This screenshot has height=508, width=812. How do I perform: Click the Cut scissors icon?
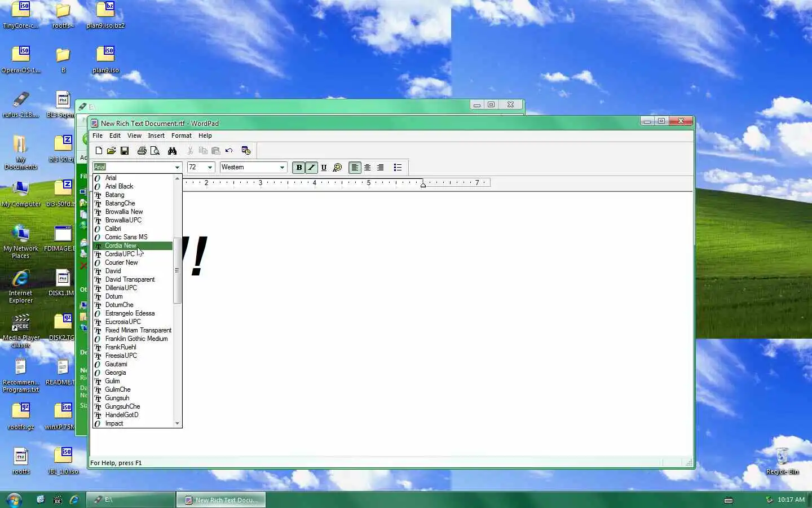(190, 151)
